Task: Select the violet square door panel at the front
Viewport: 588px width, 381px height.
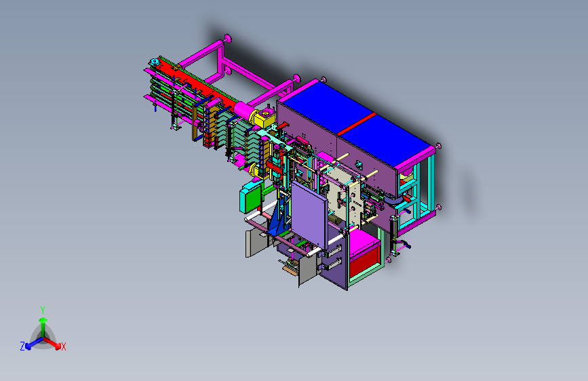Action: tap(309, 215)
